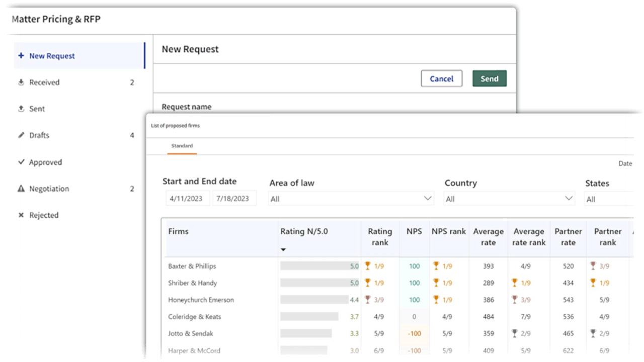Cancel the new request
This screenshot has width=644, height=362.
pos(441,79)
